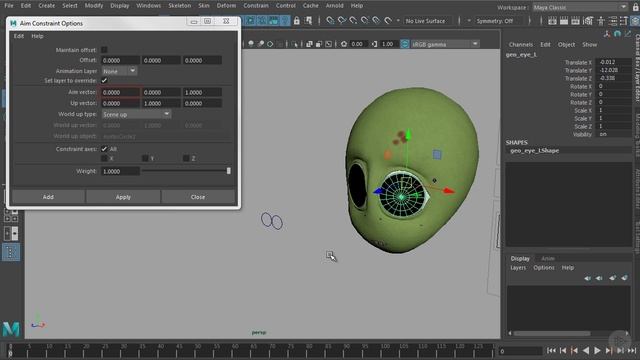The image size is (640, 360).
Task: Enable snap to curves magnet icon
Action: point(342,20)
